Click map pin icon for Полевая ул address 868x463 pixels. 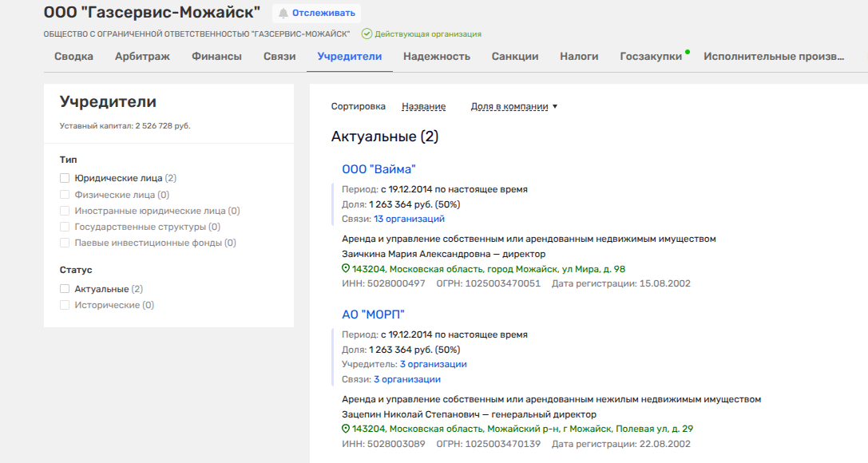tap(346, 429)
